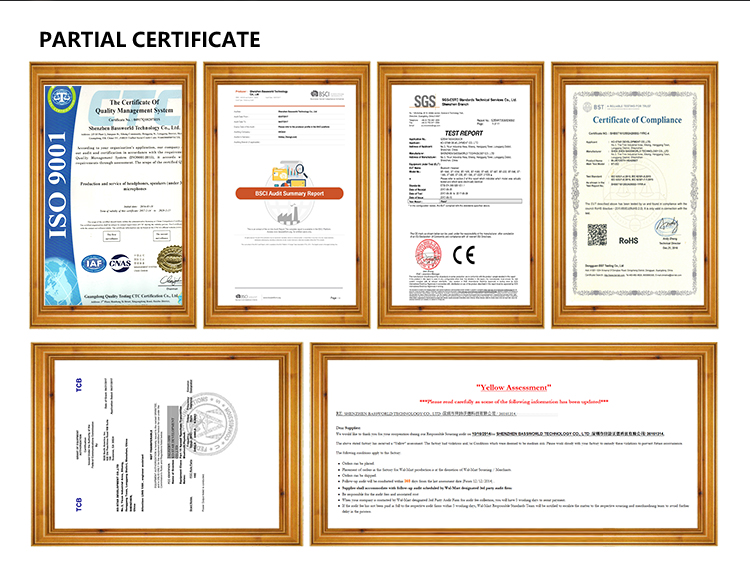Click the PARTIAL CERTIFICATE heading
This screenshot has width=750, height=579.
(x=149, y=40)
